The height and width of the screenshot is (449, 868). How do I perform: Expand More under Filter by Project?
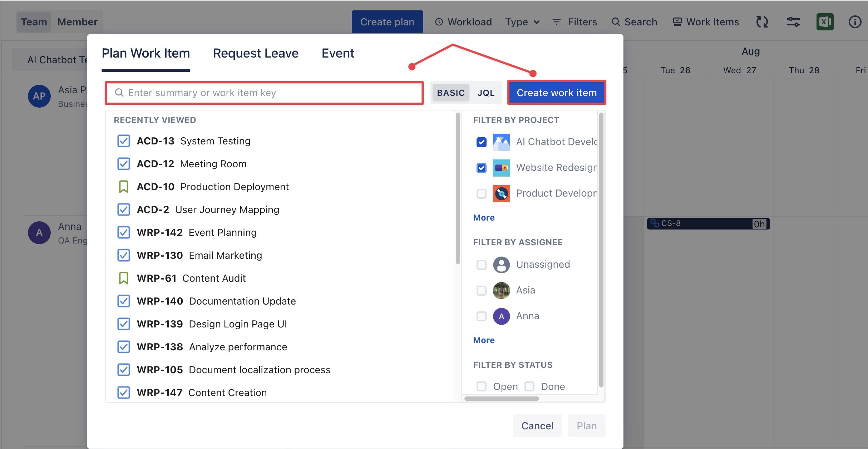(x=484, y=218)
